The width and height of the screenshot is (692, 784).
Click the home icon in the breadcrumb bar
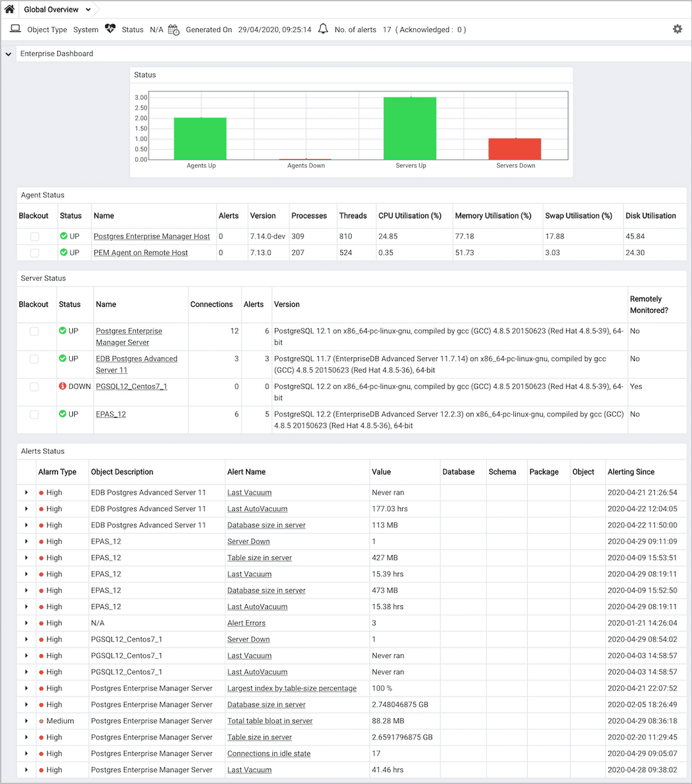pyautogui.click(x=9, y=9)
